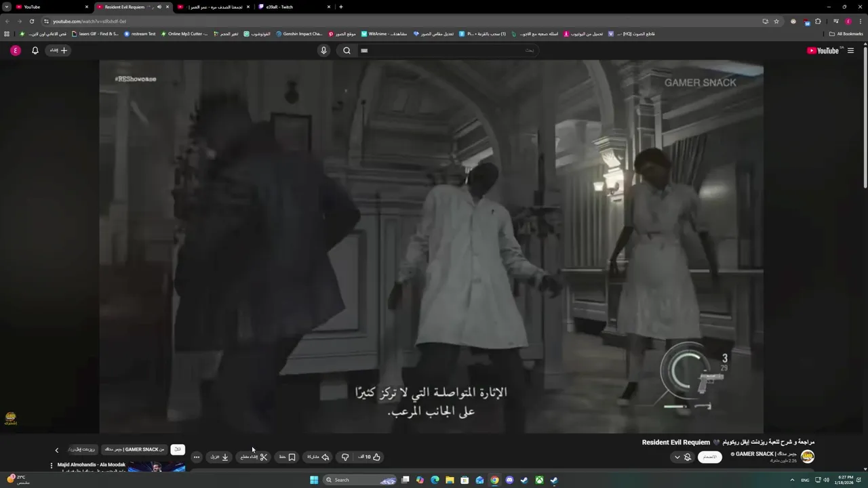The width and height of the screenshot is (868, 488).
Task: Click the video player to pause
Action: 431,246
